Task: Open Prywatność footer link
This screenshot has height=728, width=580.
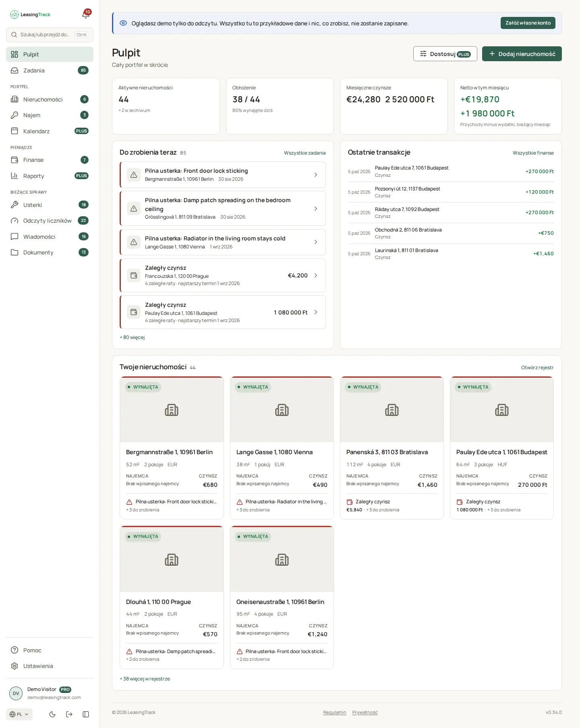Action: [x=365, y=712]
